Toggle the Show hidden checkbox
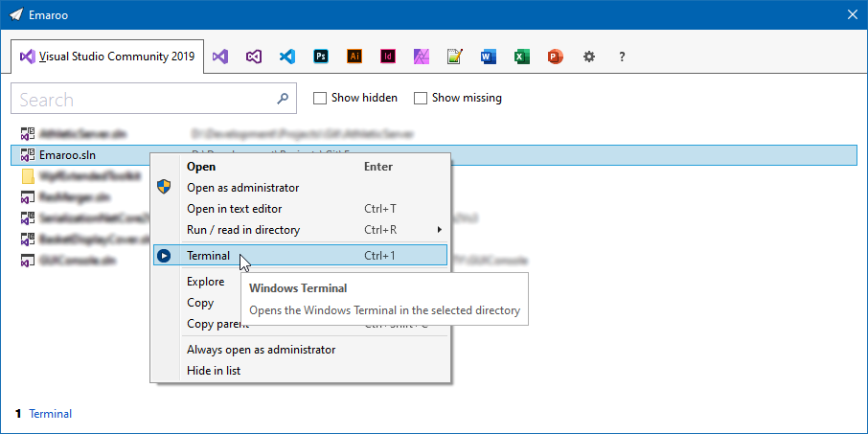 pos(319,98)
